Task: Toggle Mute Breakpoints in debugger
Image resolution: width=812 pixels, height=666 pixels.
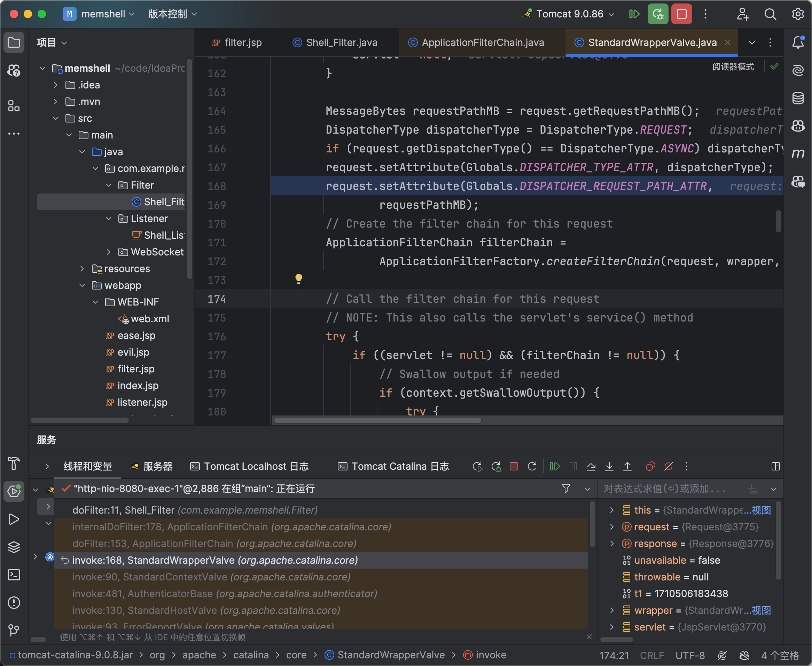Action: [x=669, y=466]
